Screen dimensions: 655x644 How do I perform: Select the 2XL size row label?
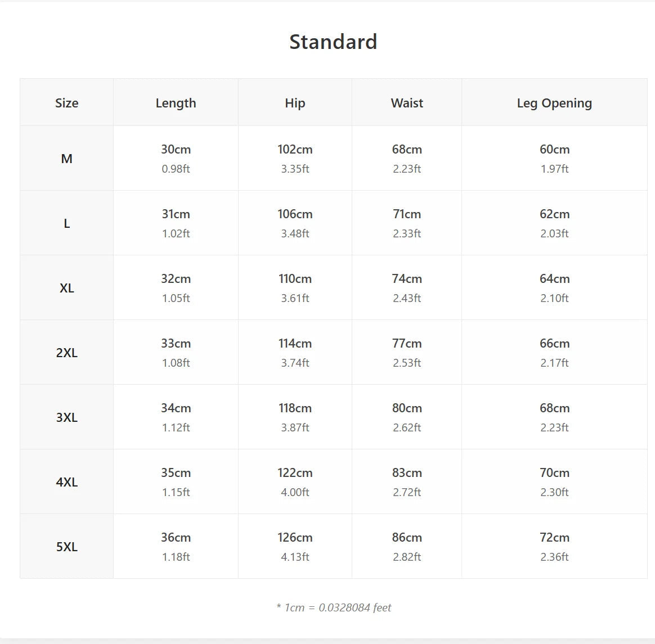pos(67,353)
